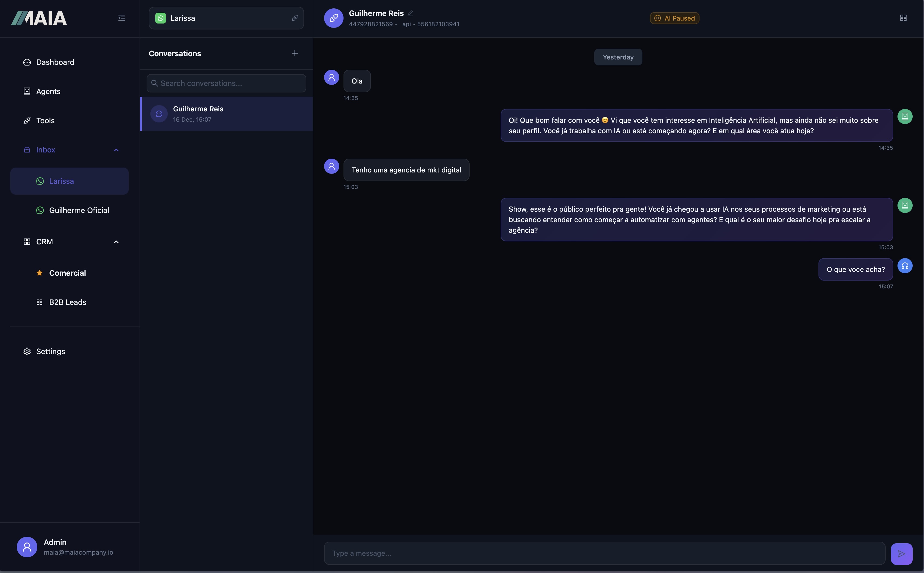Toggle the AI Paused status badge

coord(675,18)
